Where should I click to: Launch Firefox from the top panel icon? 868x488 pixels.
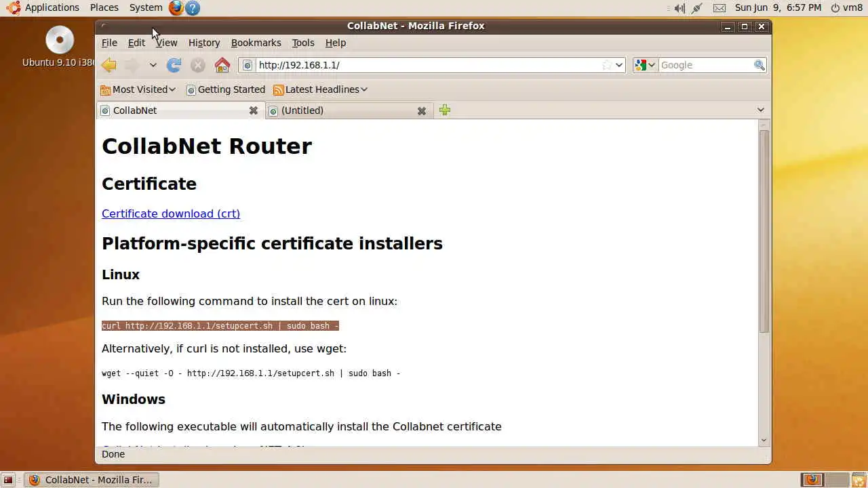(176, 7)
